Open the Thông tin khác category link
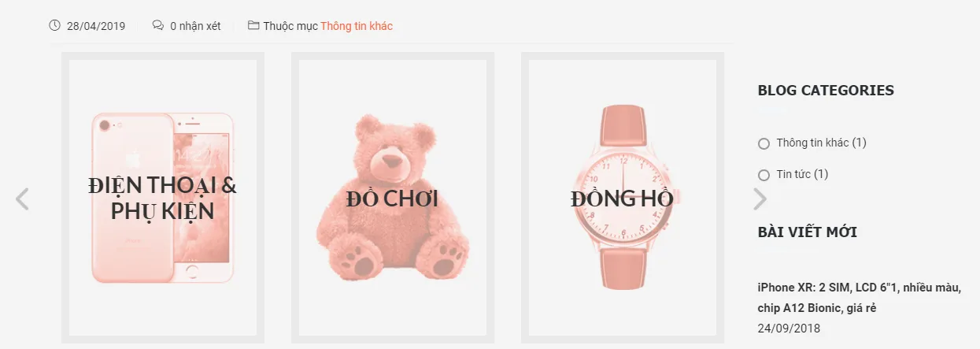 (x=357, y=26)
